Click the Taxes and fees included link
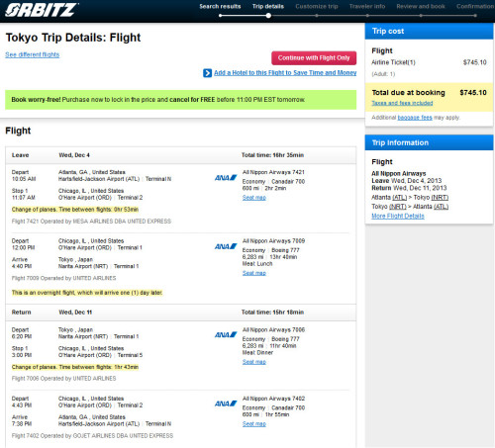 (x=402, y=103)
